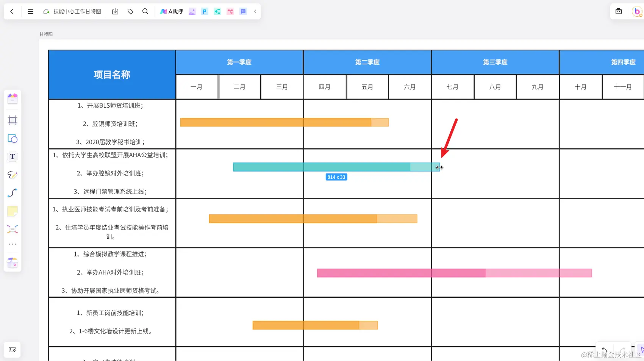Screen dimensions: 644x361
Task: Select the Text tool in the sidebar
Action: pyautogui.click(x=13, y=156)
